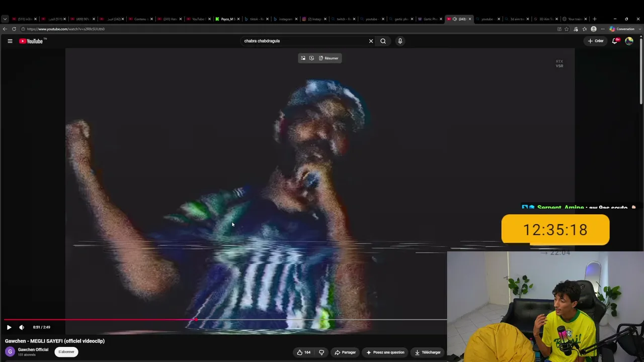This screenshot has height=362, width=644.
Task: Seek using the red video progress bar
Action: point(100,320)
